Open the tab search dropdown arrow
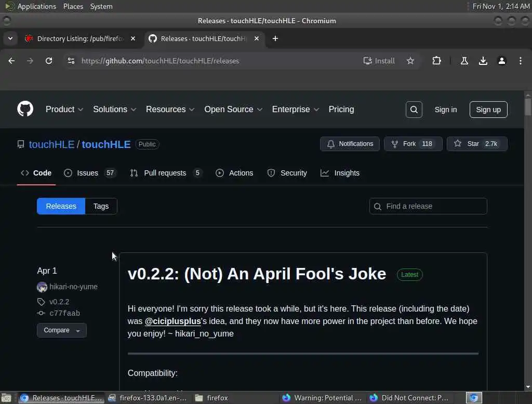Viewport: 532px width, 404px height. [10, 38]
